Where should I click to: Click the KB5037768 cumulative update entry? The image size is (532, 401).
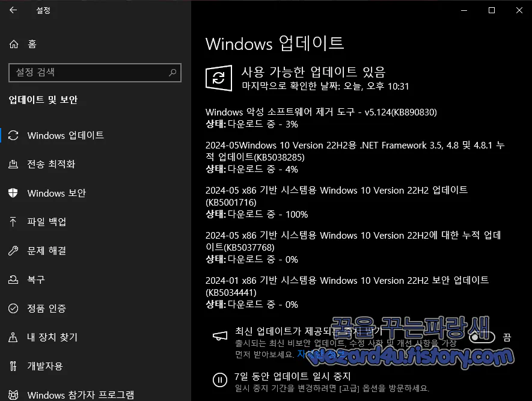point(353,241)
